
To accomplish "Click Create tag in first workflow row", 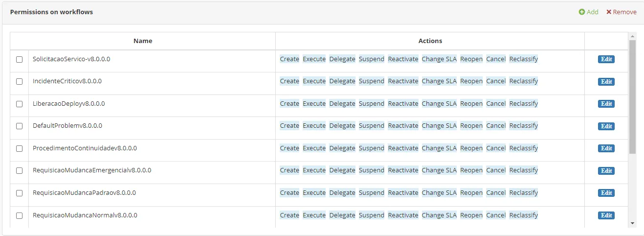I will click(289, 59).
